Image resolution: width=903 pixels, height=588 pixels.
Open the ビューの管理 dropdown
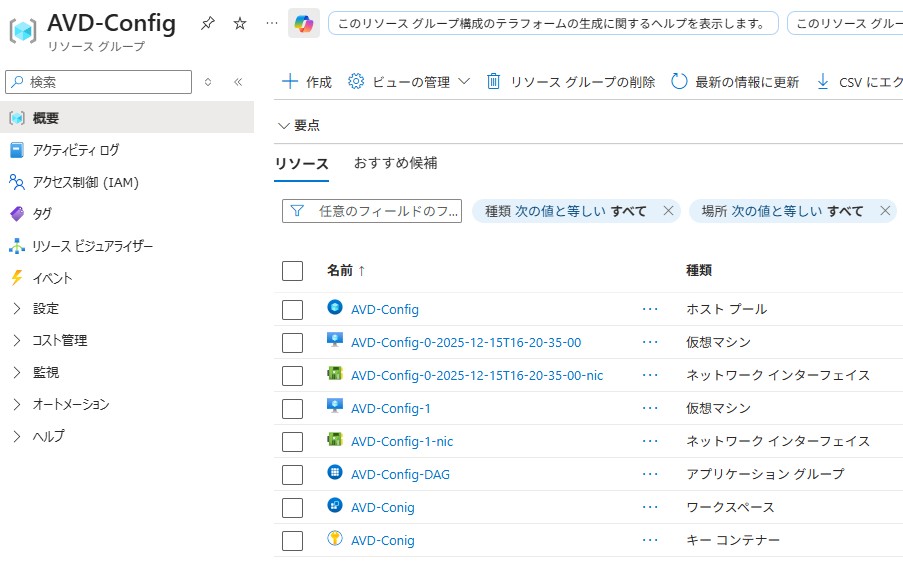pyautogui.click(x=409, y=82)
